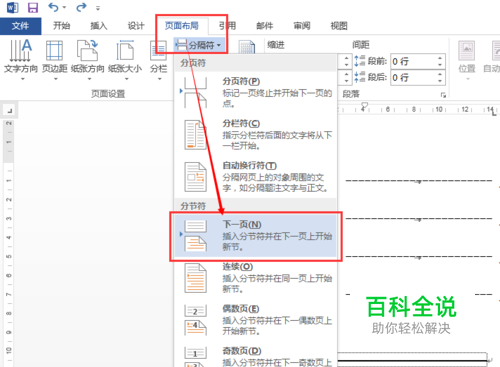Screen dimensions: 500x367
Task: Click the tab selector at ruler corner
Action: 10,110
